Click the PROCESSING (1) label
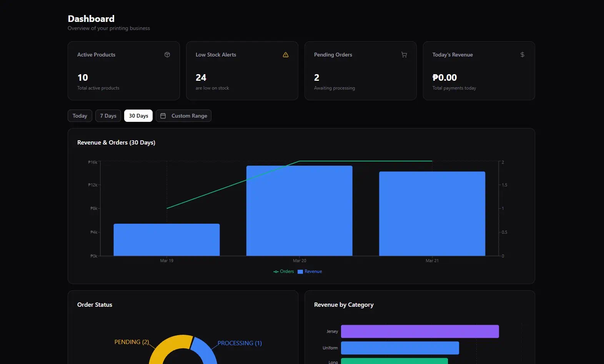The image size is (604, 364). [240, 343]
